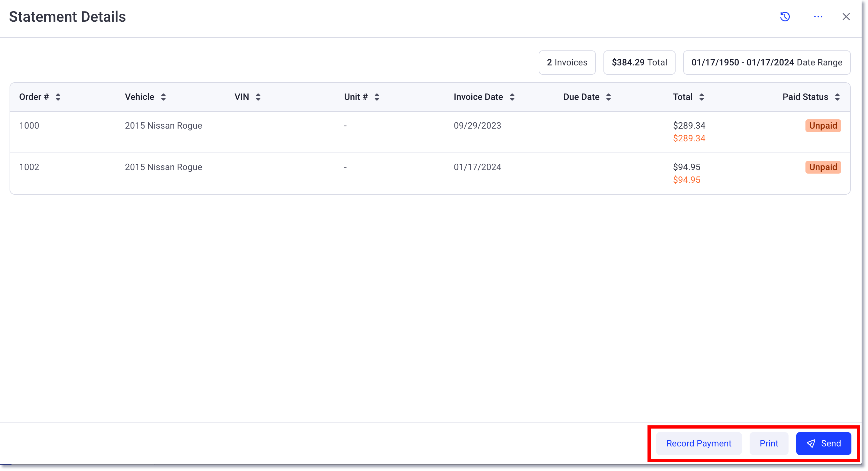Screen dimensions: 868x471
Task: Click the 2 Invoices count badge
Action: [567, 62]
